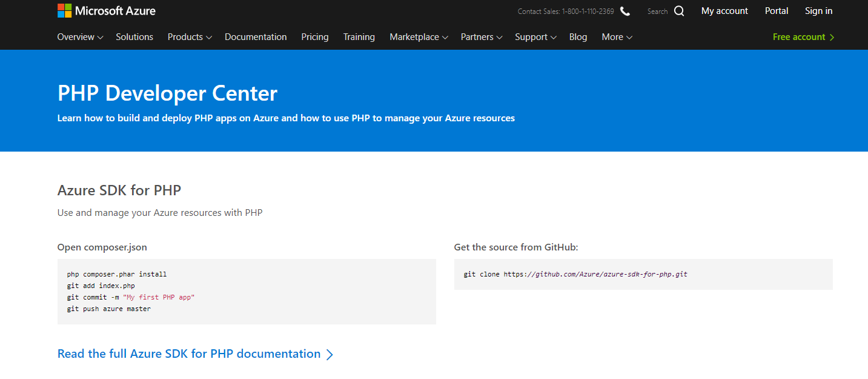
Task: Visit the Blog page
Action: (x=578, y=37)
